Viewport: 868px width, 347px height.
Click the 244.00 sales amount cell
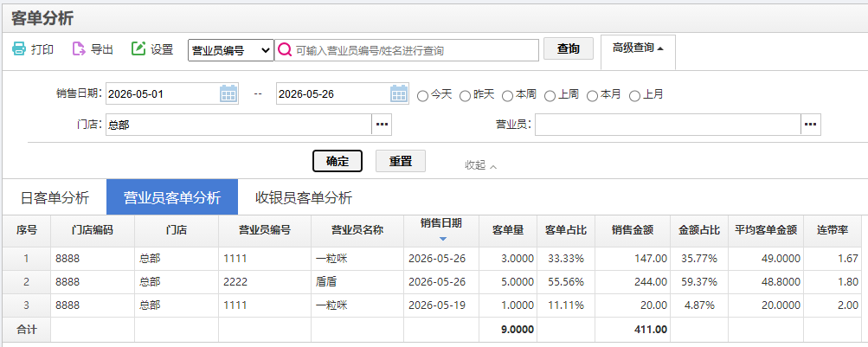click(633, 282)
